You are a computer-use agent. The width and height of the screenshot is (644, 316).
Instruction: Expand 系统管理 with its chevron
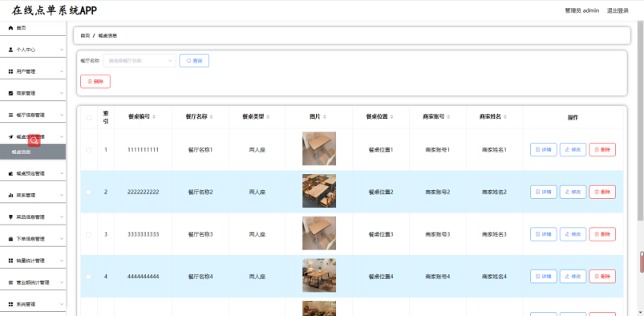click(x=62, y=304)
